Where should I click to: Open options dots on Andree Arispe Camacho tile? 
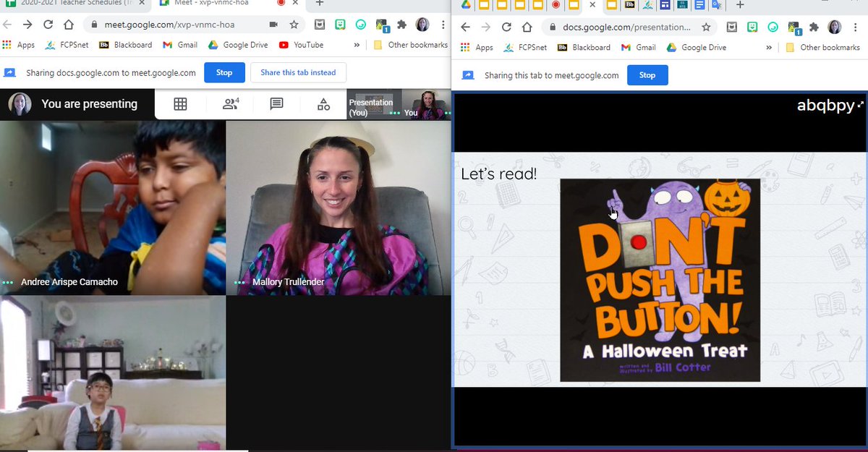pyautogui.click(x=8, y=282)
